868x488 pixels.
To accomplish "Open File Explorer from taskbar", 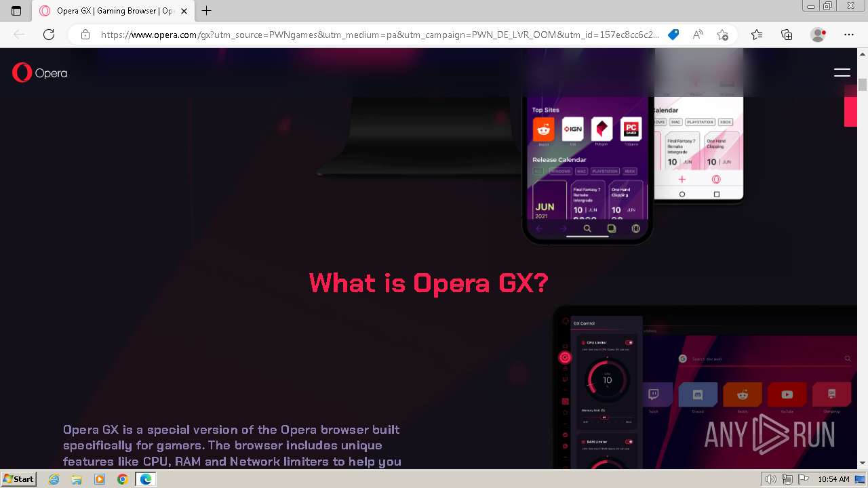I will [x=77, y=479].
